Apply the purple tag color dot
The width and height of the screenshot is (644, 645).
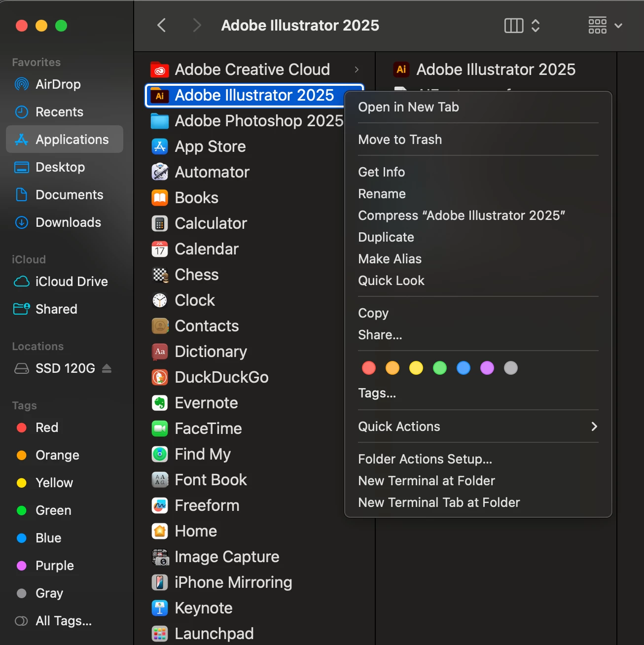click(487, 368)
